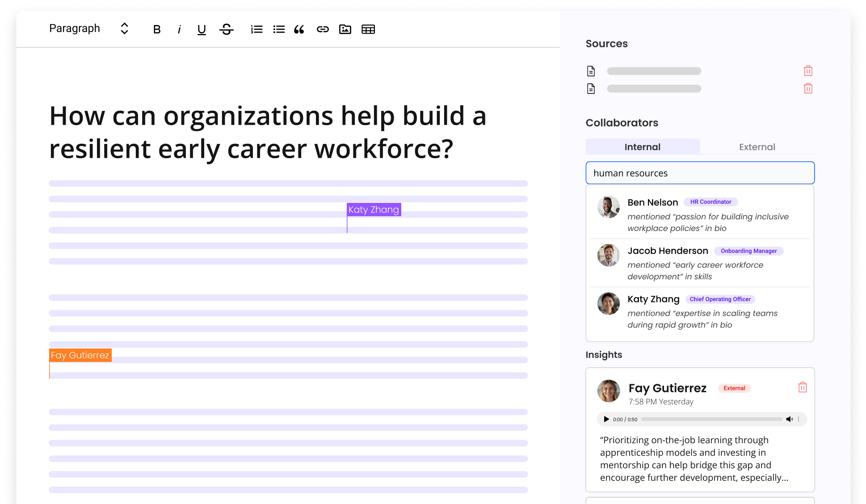Open the second source placeholder entry
This screenshot has width=866, height=504.
pyautogui.click(x=654, y=88)
